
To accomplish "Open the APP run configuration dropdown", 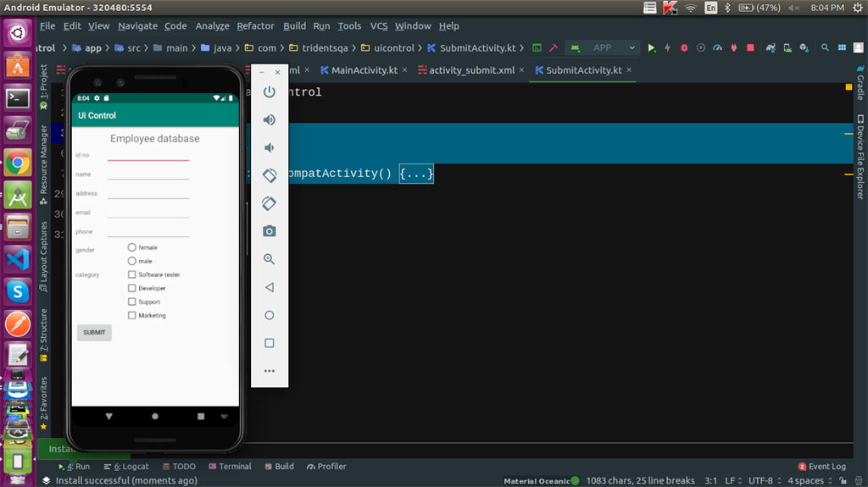I will coord(603,48).
